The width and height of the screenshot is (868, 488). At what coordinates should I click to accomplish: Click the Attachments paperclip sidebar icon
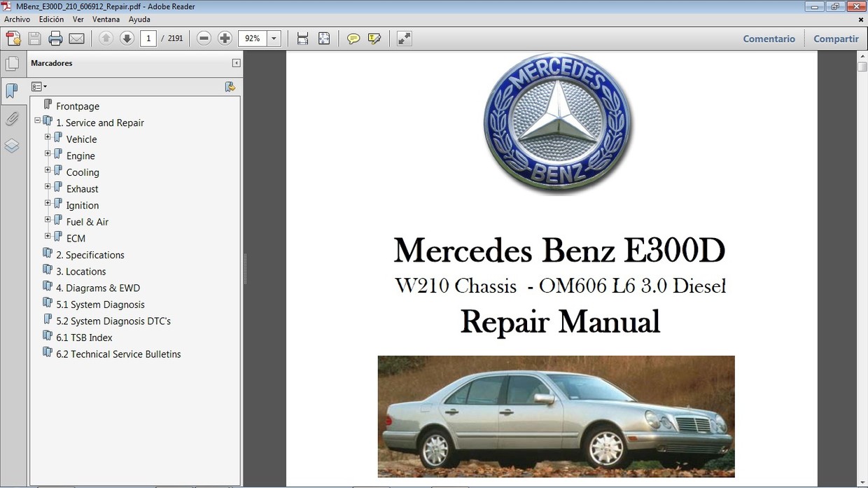pyautogui.click(x=13, y=118)
